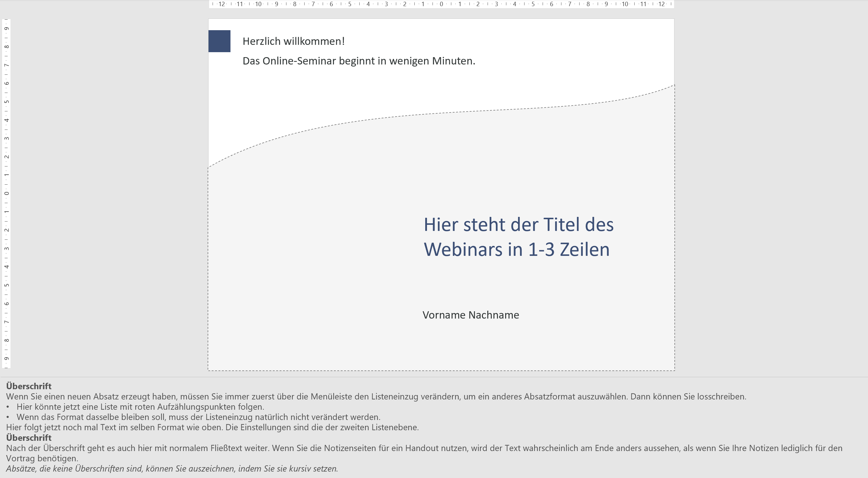Select the blue square shape on slide
This screenshot has height=478, width=868.
(x=219, y=41)
